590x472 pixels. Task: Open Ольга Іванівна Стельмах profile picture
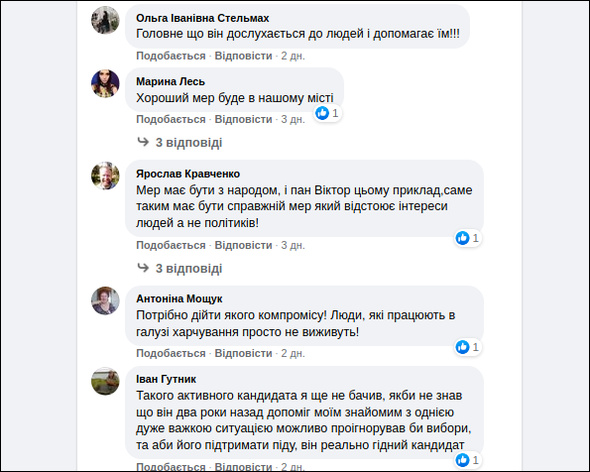[x=105, y=20]
